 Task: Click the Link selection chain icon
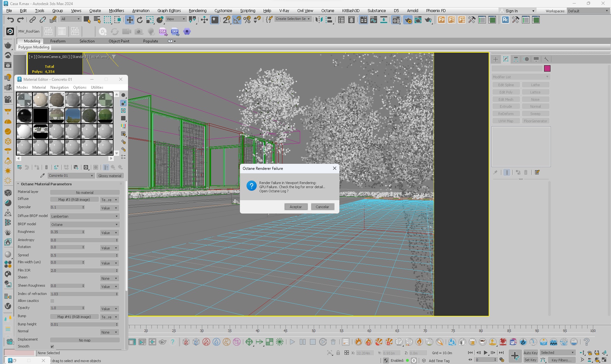[33, 20]
